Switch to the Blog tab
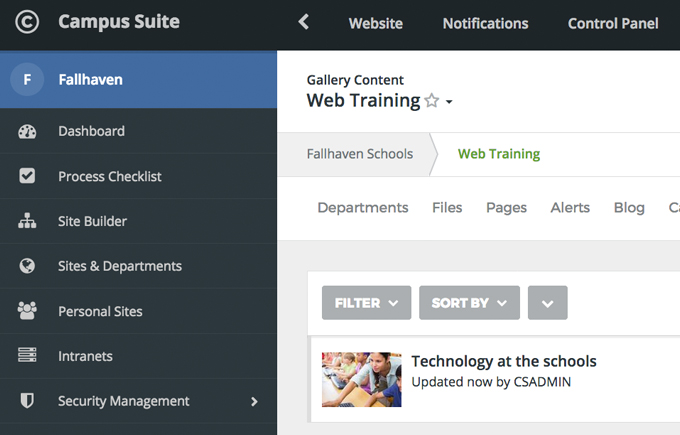This screenshot has height=435, width=680. coord(629,208)
